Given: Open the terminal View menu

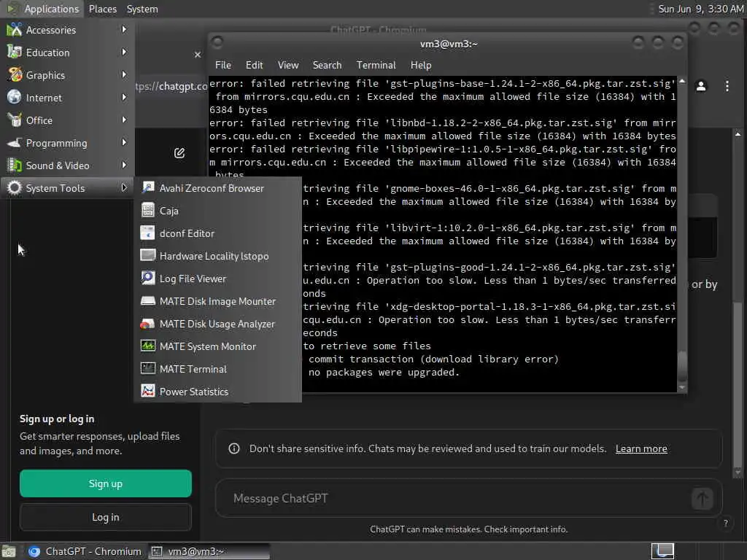Looking at the screenshot, I should pyautogui.click(x=288, y=65).
